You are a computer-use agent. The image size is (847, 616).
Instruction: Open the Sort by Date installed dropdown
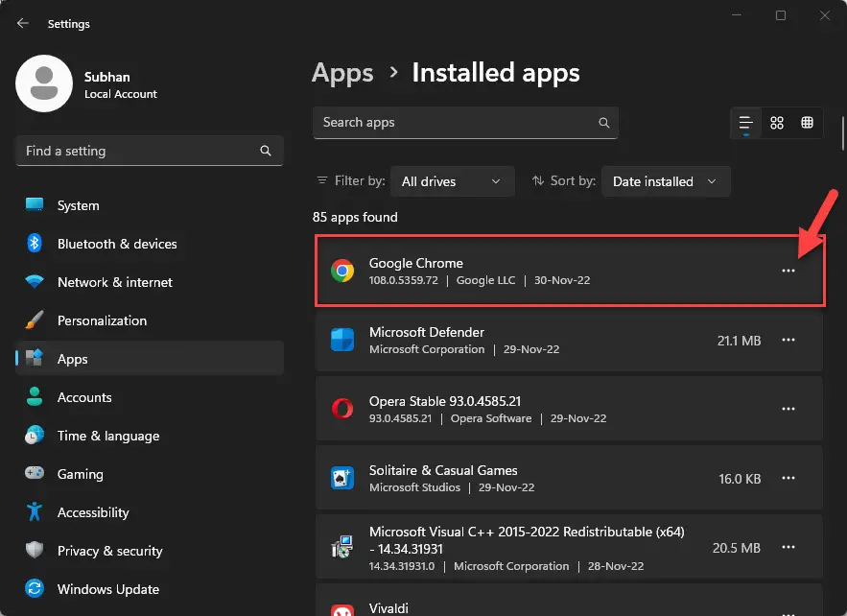[x=665, y=181]
